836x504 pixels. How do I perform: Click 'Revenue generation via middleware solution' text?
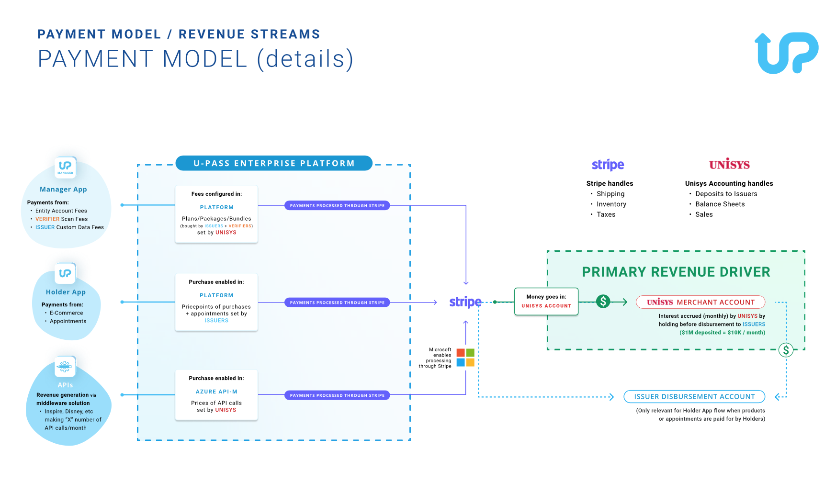66,399
